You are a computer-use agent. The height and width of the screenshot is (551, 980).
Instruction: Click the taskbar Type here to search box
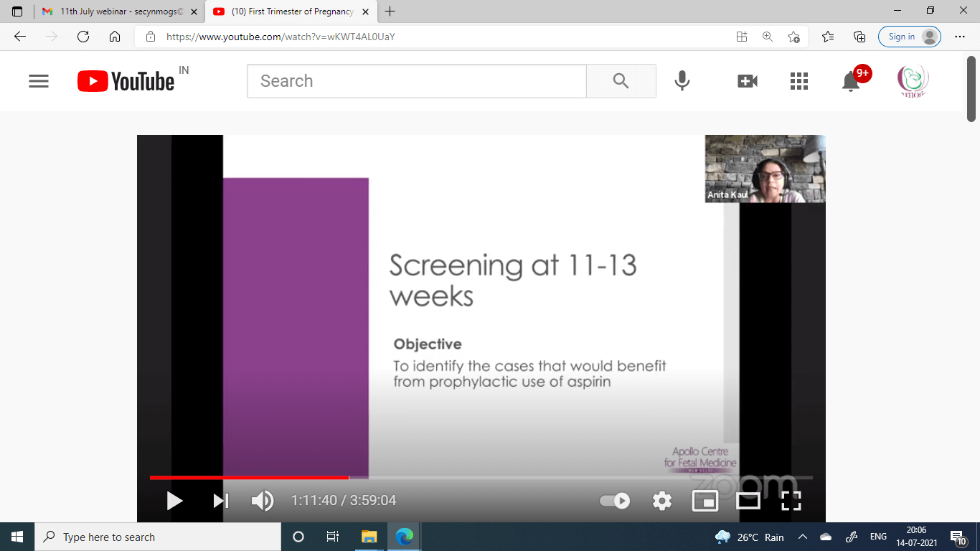coord(158,537)
